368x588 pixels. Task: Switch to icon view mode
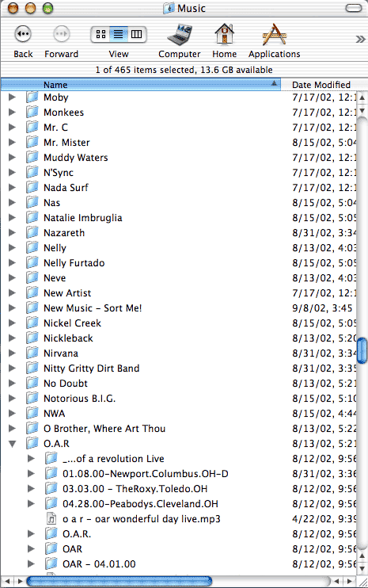pos(101,35)
